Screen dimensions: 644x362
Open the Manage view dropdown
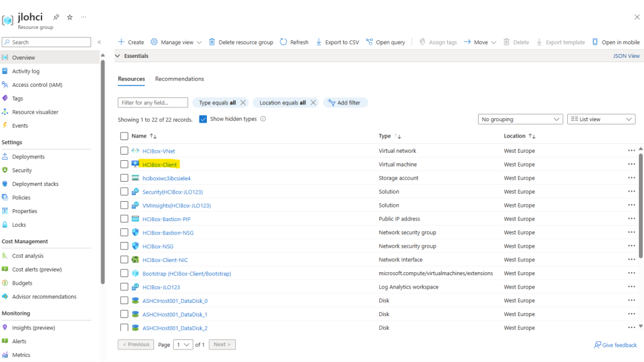pos(176,42)
